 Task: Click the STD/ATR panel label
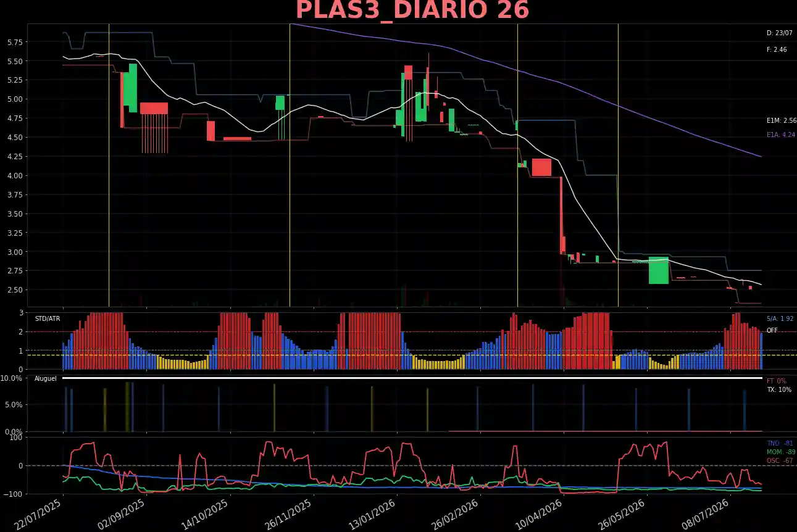[48, 318]
